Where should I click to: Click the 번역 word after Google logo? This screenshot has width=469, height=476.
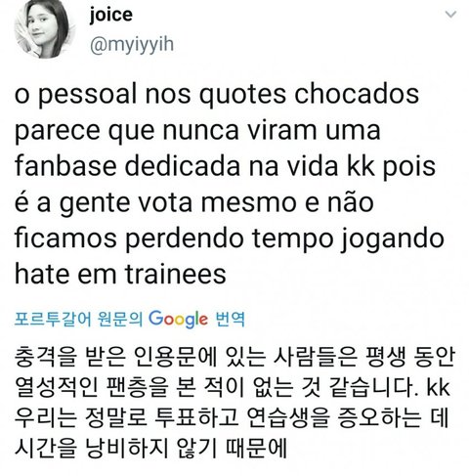[x=231, y=319]
